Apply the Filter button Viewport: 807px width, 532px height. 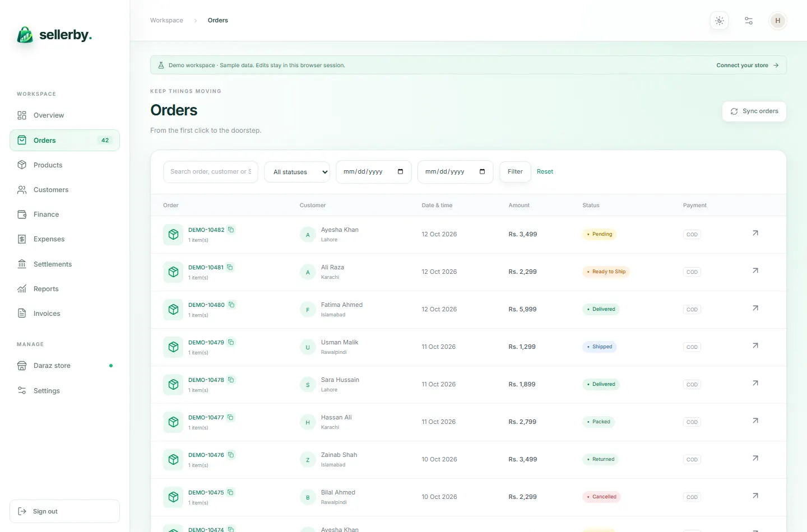515,172
